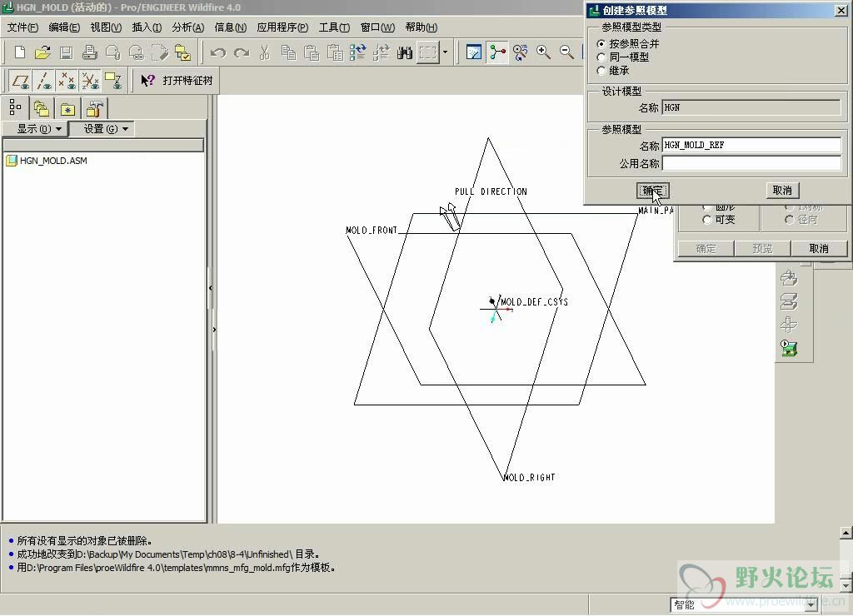Click the parting surface icon on right toolbar
The height and width of the screenshot is (616, 853).
[789, 301]
